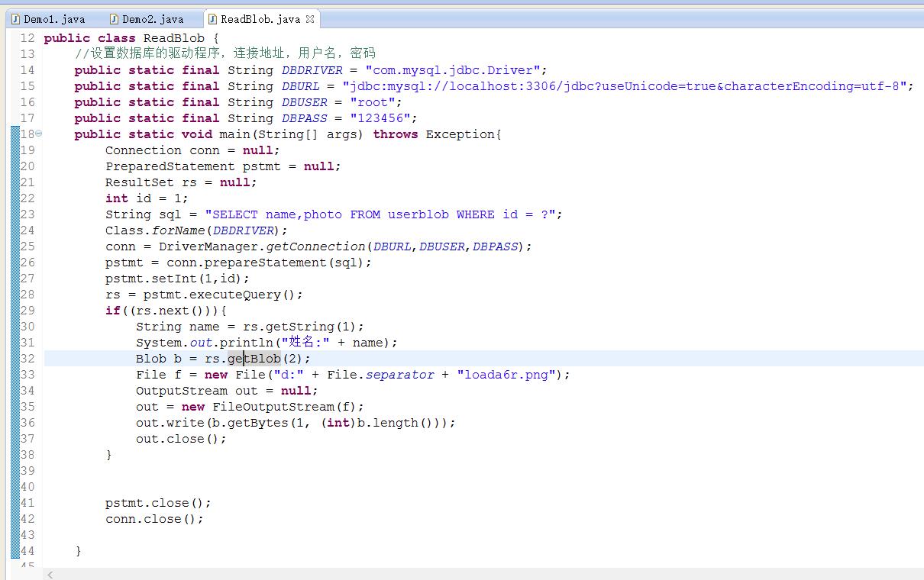The height and width of the screenshot is (580, 924).
Task: Click the constant name DBUSER on line 16
Action: click(x=305, y=102)
